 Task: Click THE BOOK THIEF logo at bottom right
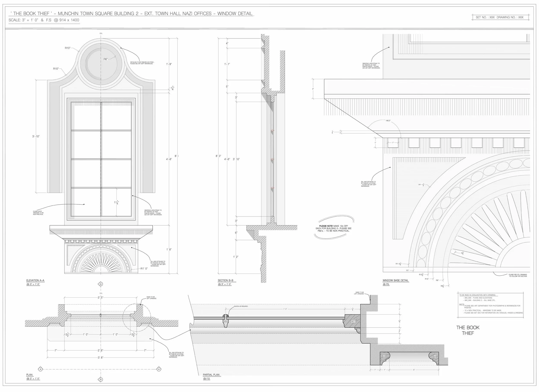(x=468, y=330)
